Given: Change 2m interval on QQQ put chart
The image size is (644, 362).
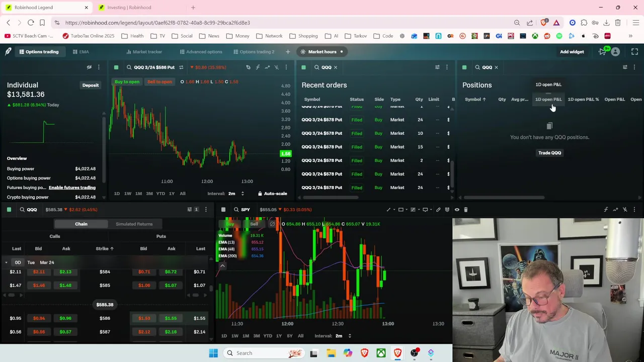Looking at the screenshot, I should click(236, 194).
